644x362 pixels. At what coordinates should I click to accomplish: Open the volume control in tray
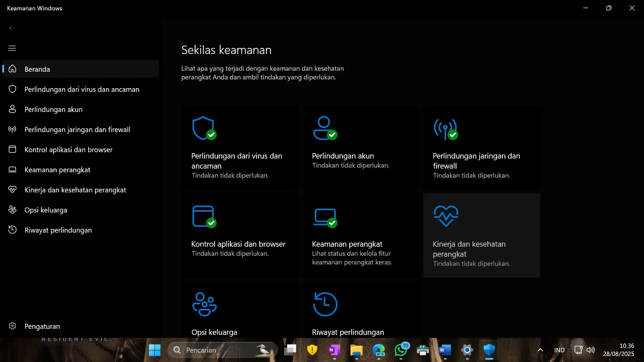click(591, 350)
